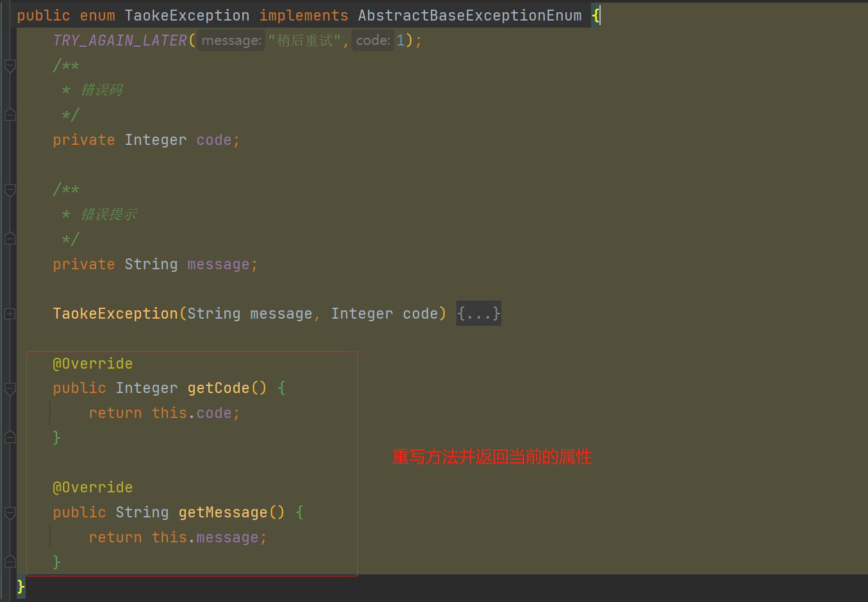This screenshot has width=868, height=602.
Task: Click fold end marker of 错误码 comment
Action: pos(10,115)
